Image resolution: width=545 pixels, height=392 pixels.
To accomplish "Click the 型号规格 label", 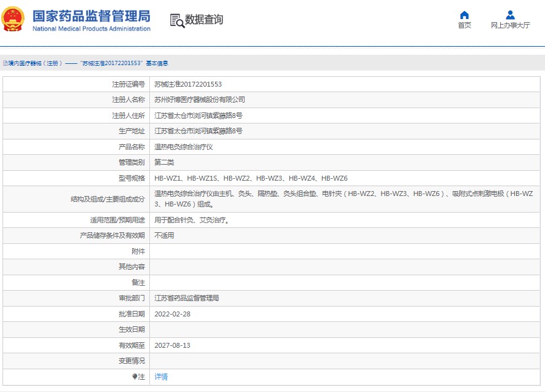I will 131,178.
